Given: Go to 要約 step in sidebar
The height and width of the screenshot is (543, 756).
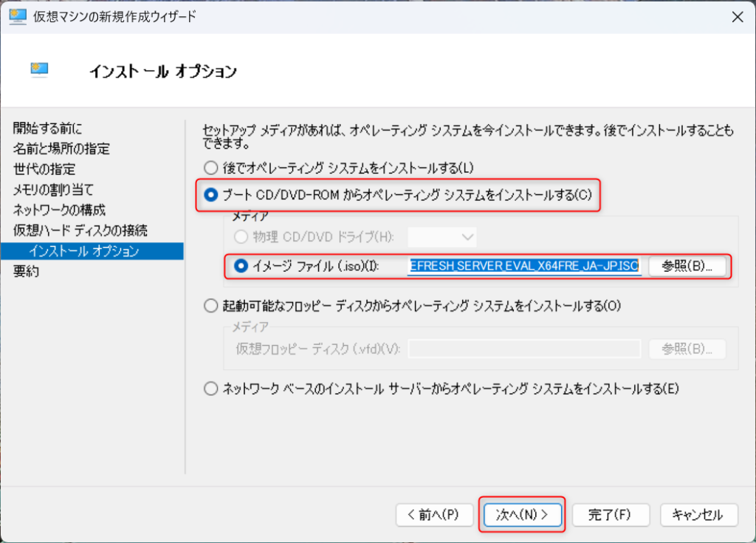Looking at the screenshot, I should [27, 271].
